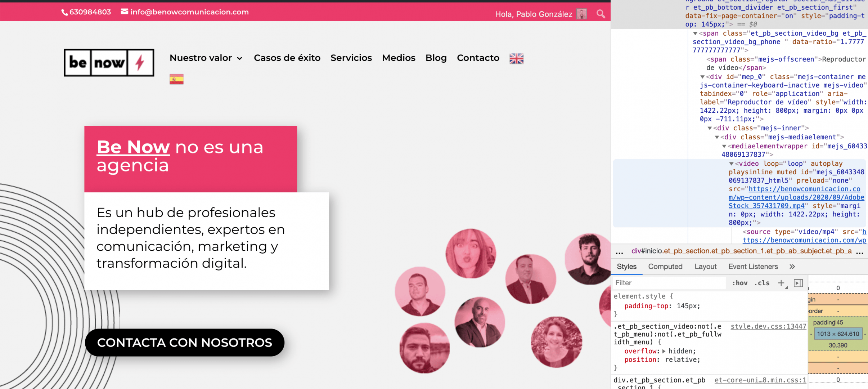Click the email envelope icon
This screenshot has width=868, height=389.
pos(124,12)
